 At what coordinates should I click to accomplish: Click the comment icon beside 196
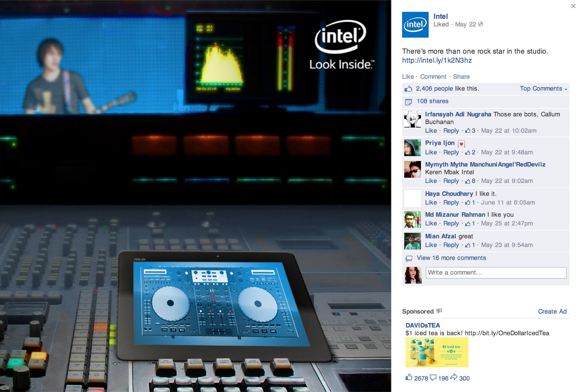tap(433, 377)
